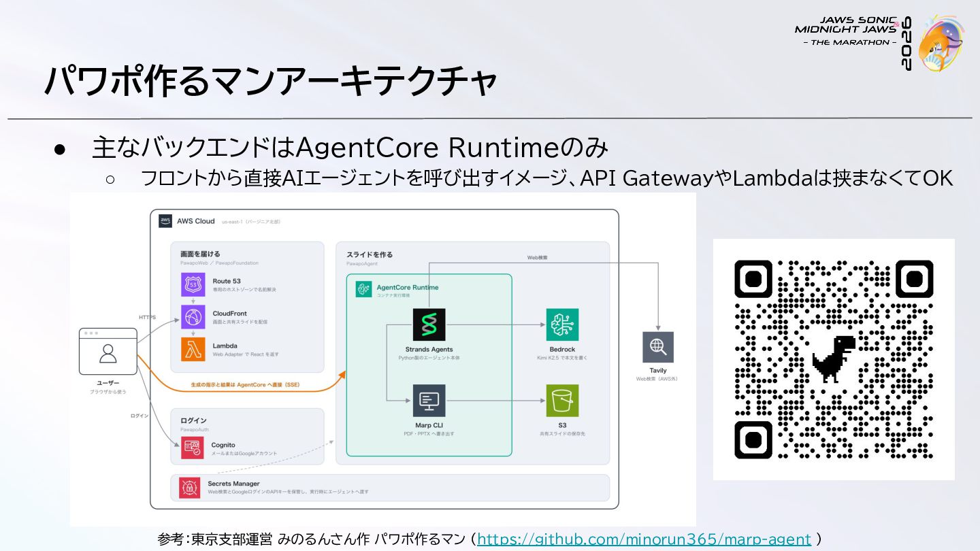Image resolution: width=980 pixels, height=551 pixels.
Task: Click the red Cognito icon
Action: [192, 448]
